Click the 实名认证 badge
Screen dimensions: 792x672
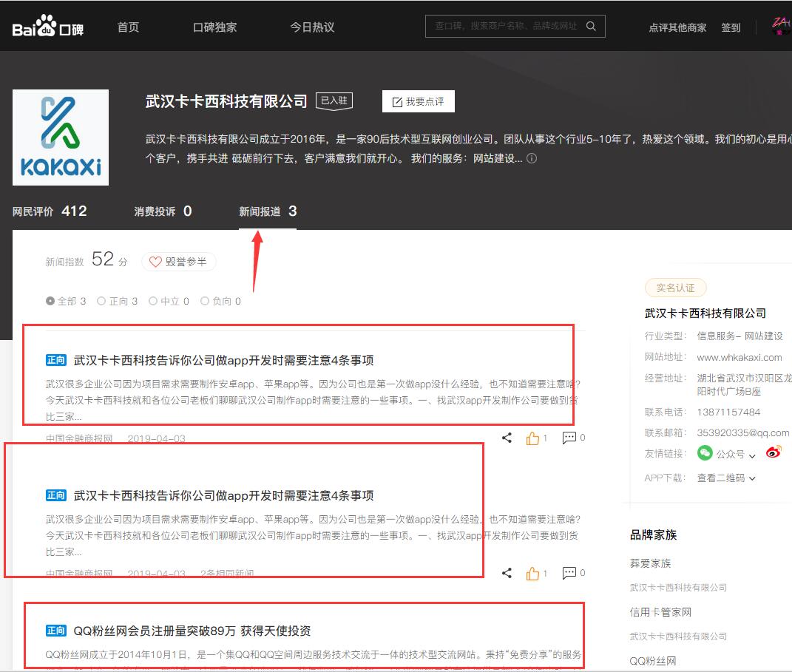(675, 288)
